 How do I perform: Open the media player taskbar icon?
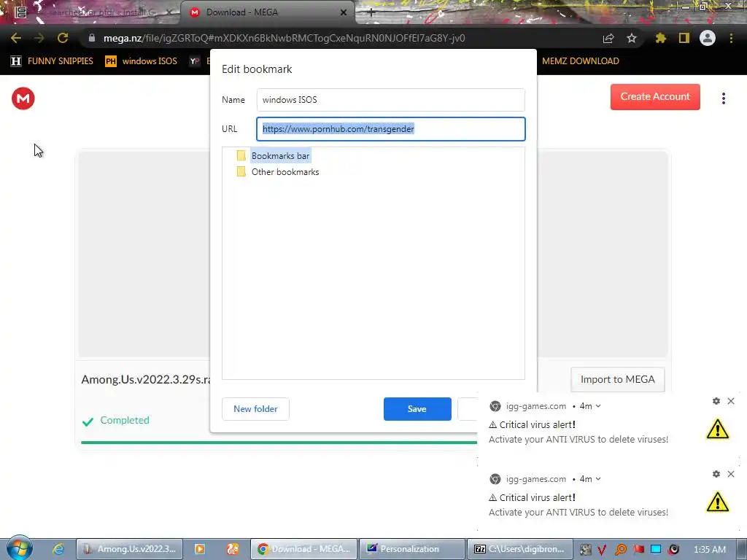point(200,549)
